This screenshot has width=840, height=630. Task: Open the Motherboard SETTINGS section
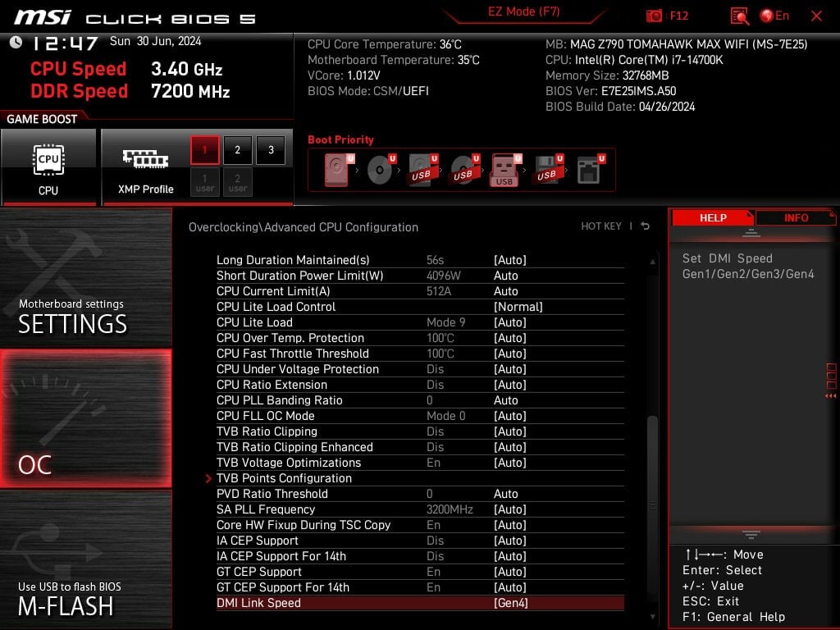click(85, 277)
